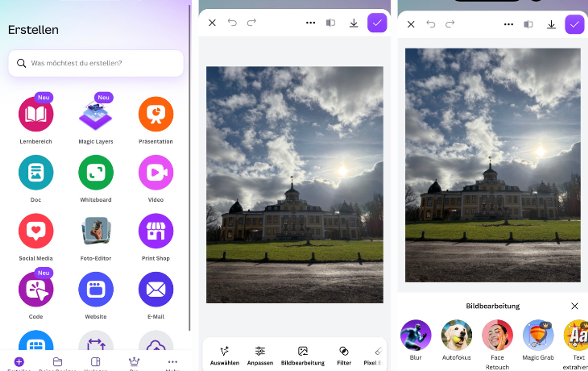Open more options in the middle editor
The width and height of the screenshot is (588, 371).
[x=310, y=23]
